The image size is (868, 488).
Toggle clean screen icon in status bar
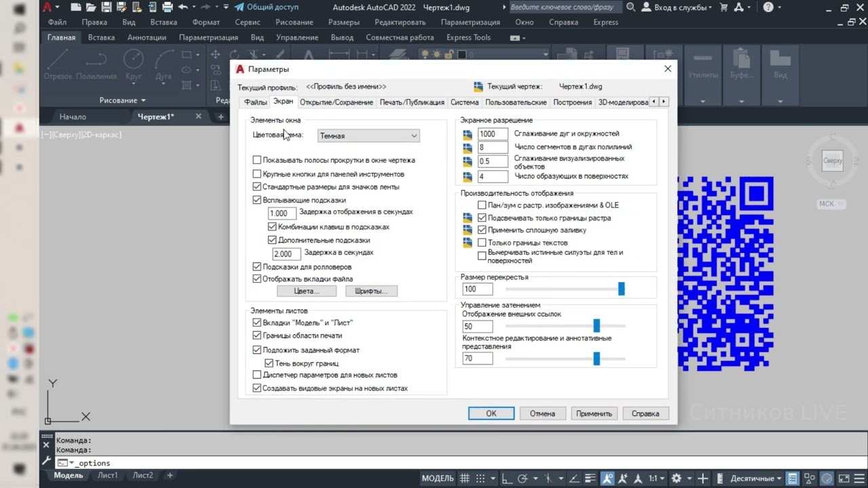[843, 478]
